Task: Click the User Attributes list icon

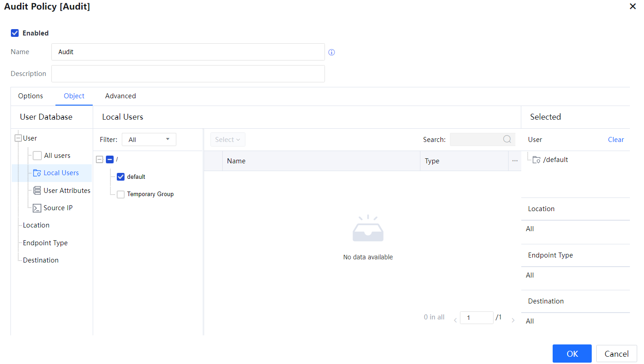Action: point(37,191)
